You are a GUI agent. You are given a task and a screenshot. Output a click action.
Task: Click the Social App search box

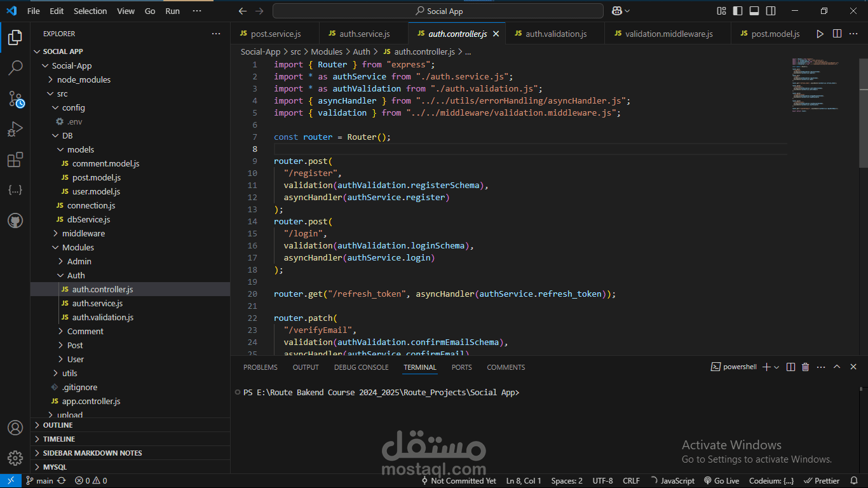click(x=438, y=11)
